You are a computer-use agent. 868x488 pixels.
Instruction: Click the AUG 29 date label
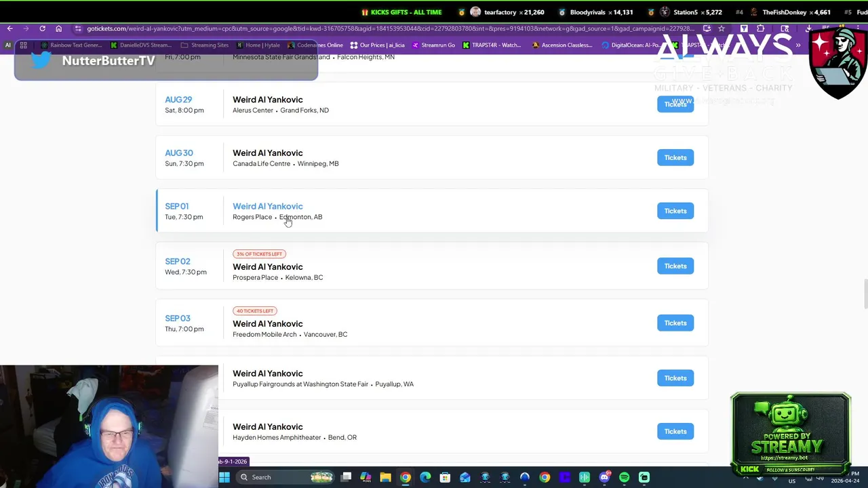178,100
